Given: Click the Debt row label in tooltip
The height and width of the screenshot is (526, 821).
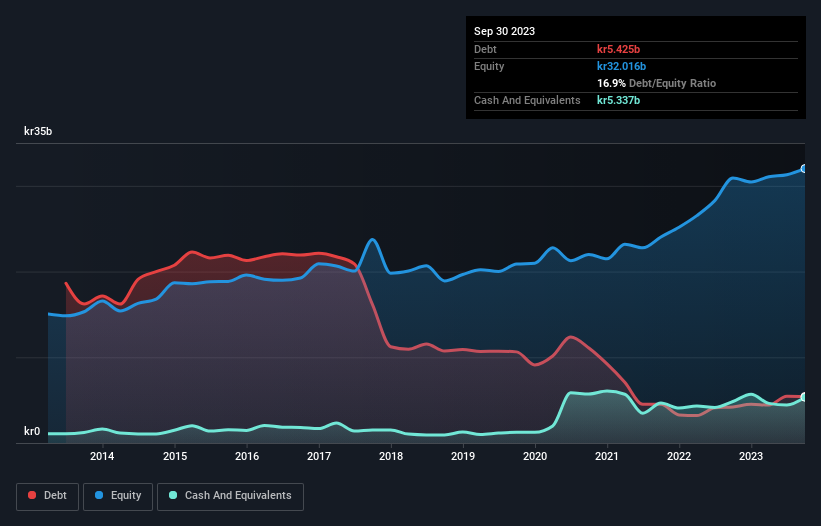Looking at the screenshot, I should tap(485, 49).
